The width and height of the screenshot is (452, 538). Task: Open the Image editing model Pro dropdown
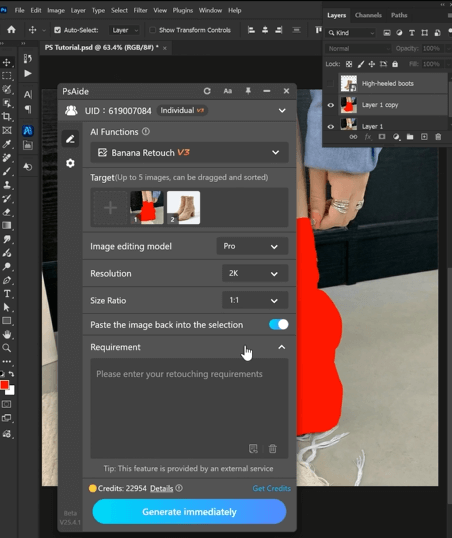252,246
